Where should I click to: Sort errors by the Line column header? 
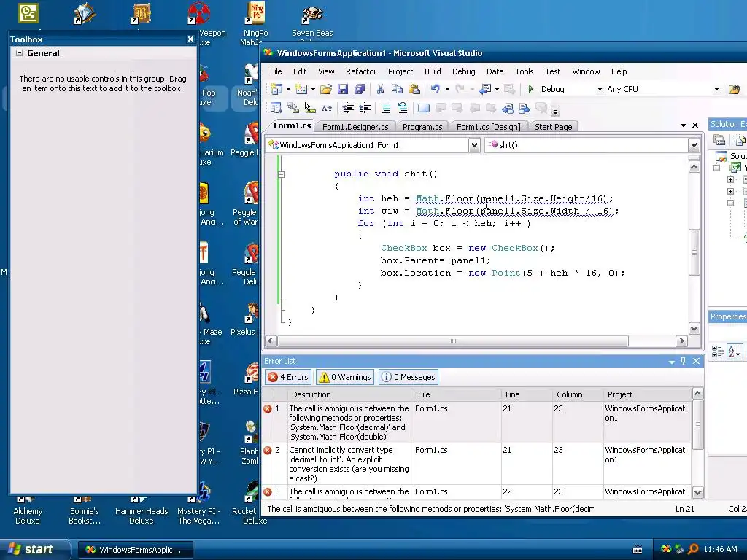(527, 394)
